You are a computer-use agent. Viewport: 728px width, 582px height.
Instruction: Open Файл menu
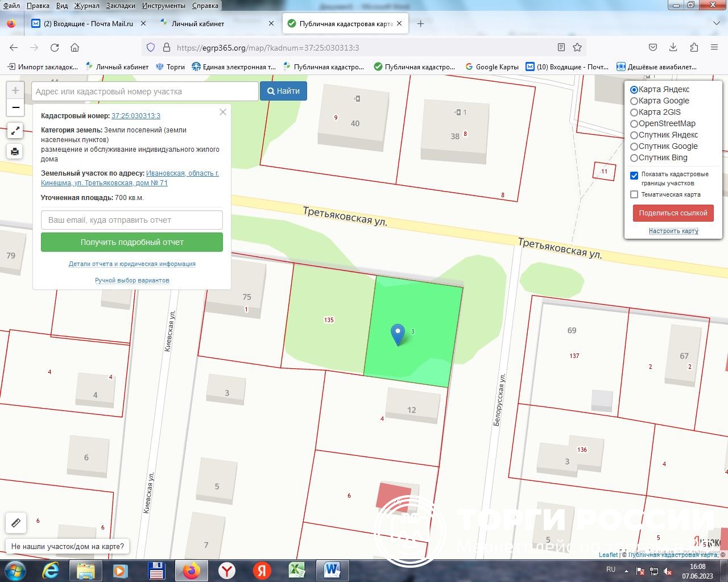(x=11, y=5)
